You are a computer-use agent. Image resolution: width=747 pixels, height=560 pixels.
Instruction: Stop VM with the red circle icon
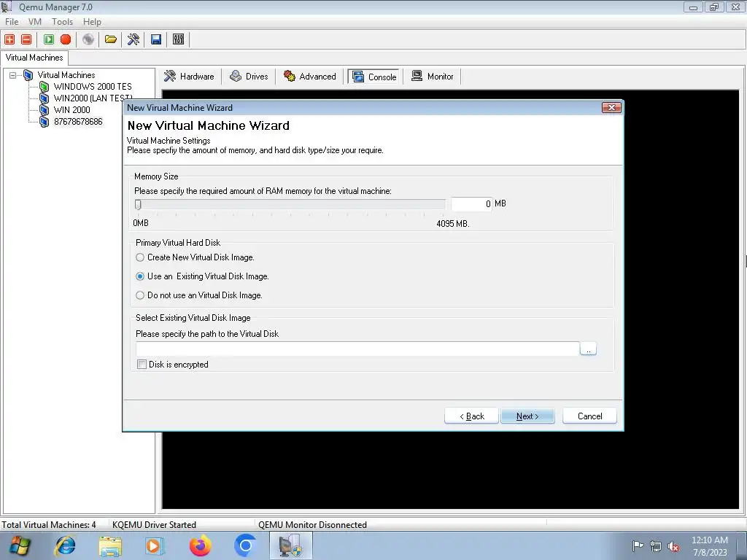click(x=66, y=39)
